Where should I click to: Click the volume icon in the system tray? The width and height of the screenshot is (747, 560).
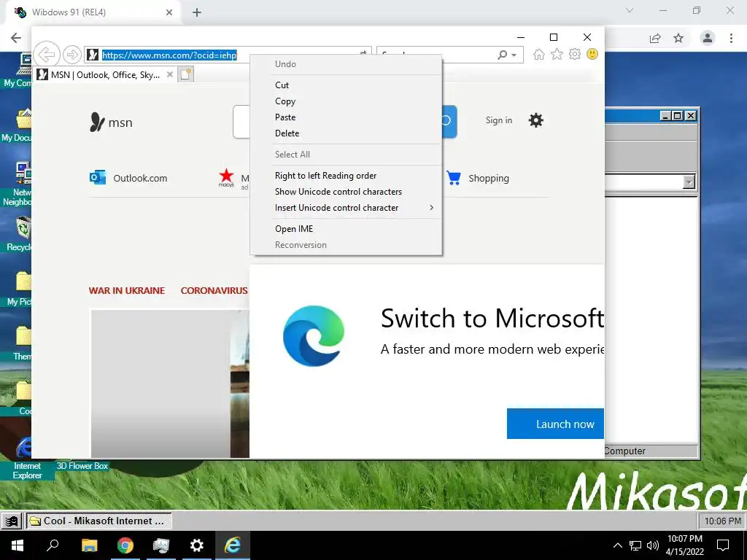pyautogui.click(x=653, y=545)
